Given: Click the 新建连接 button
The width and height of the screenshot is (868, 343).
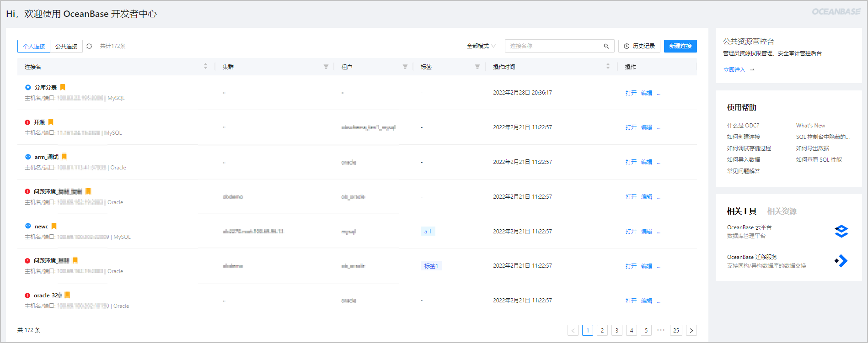Looking at the screenshot, I should pyautogui.click(x=680, y=46).
